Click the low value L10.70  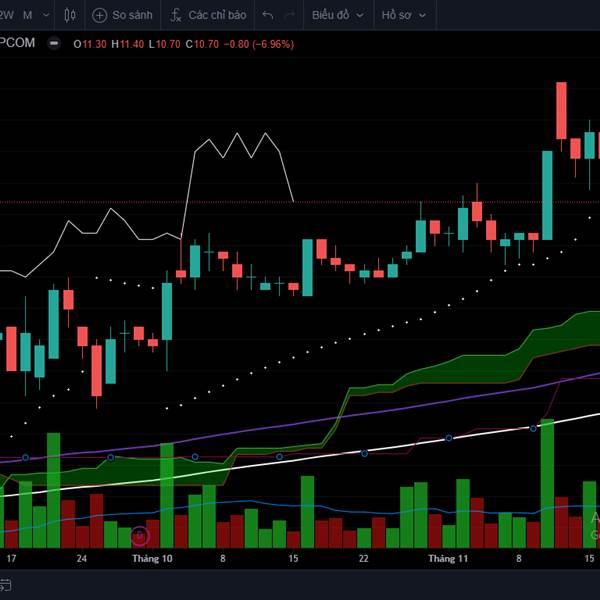pyautogui.click(x=164, y=44)
